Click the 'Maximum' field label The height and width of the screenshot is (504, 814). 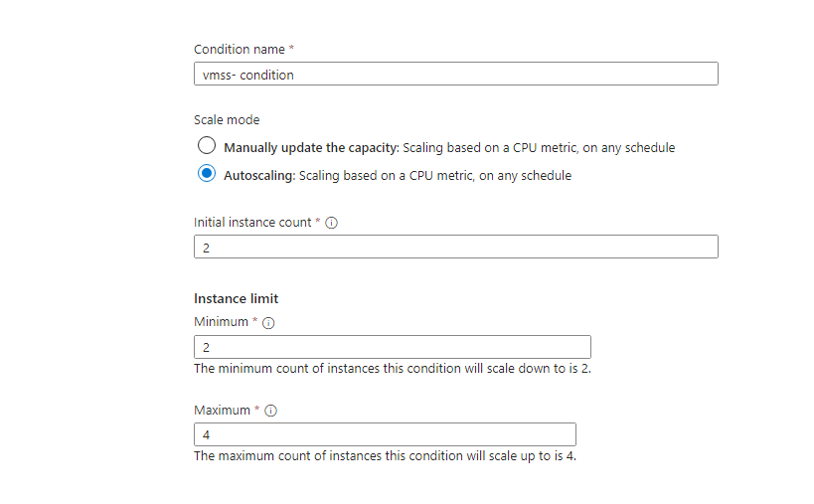[223, 410]
